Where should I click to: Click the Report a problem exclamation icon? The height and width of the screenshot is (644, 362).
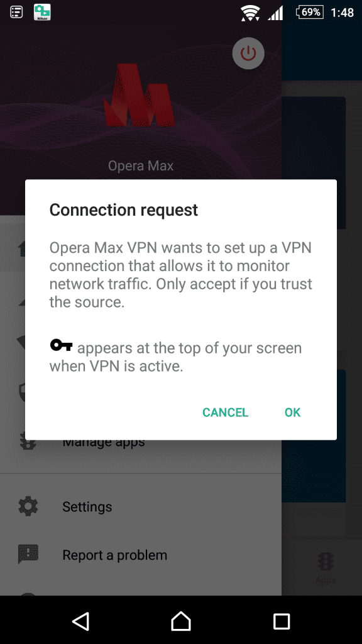[x=28, y=555]
